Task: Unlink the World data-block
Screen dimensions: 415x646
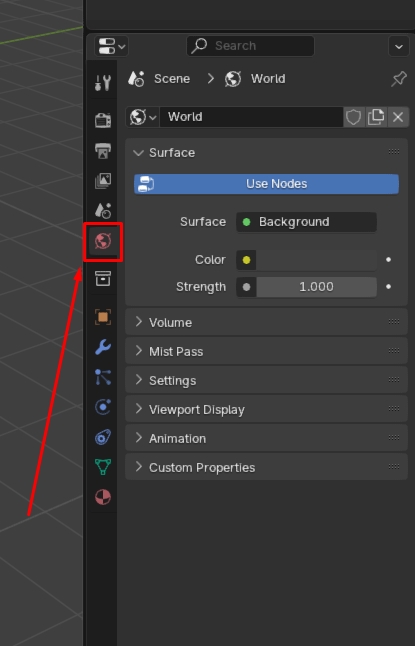Action: (398, 117)
